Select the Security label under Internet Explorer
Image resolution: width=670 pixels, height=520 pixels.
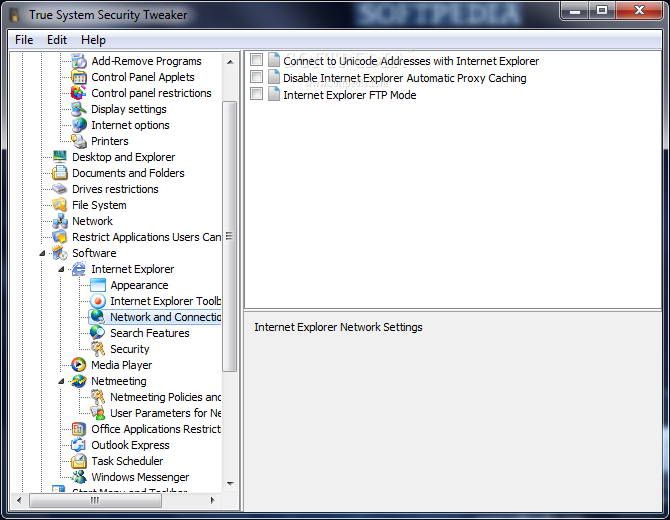(x=129, y=349)
